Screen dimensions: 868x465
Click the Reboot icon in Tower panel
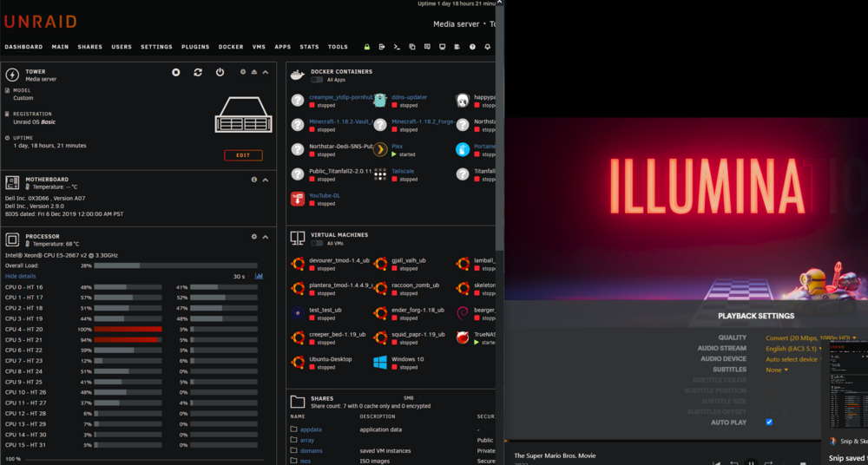(198, 73)
